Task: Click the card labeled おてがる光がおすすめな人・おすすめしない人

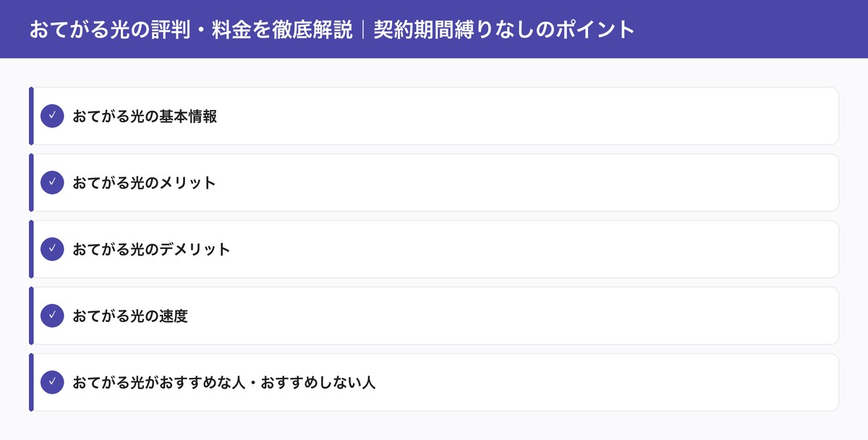Action: (x=434, y=382)
